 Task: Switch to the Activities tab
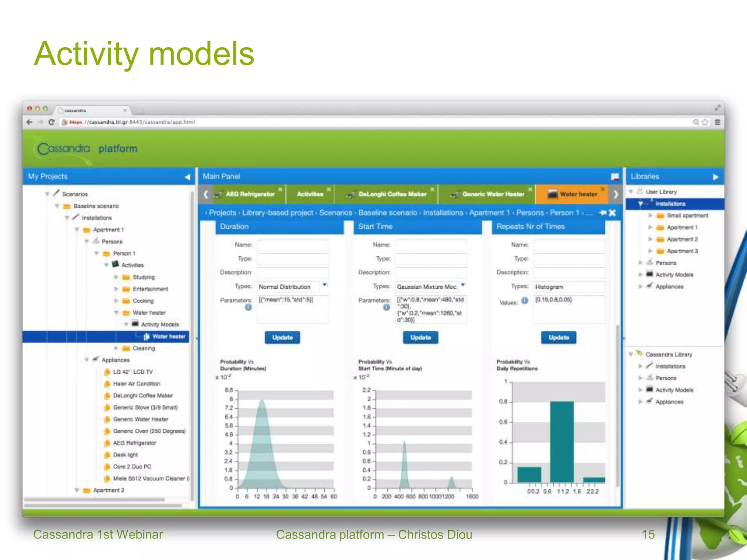(x=310, y=194)
